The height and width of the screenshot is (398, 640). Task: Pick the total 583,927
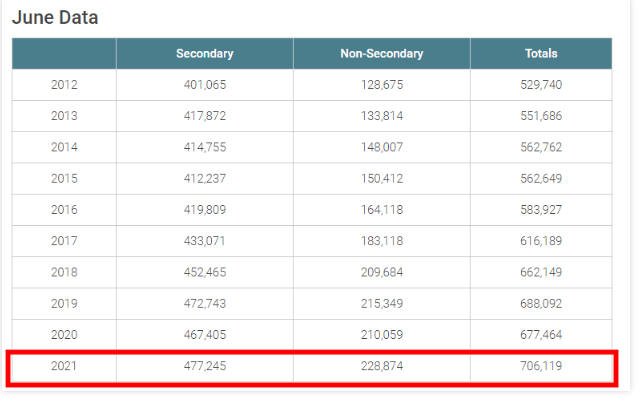[541, 209]
